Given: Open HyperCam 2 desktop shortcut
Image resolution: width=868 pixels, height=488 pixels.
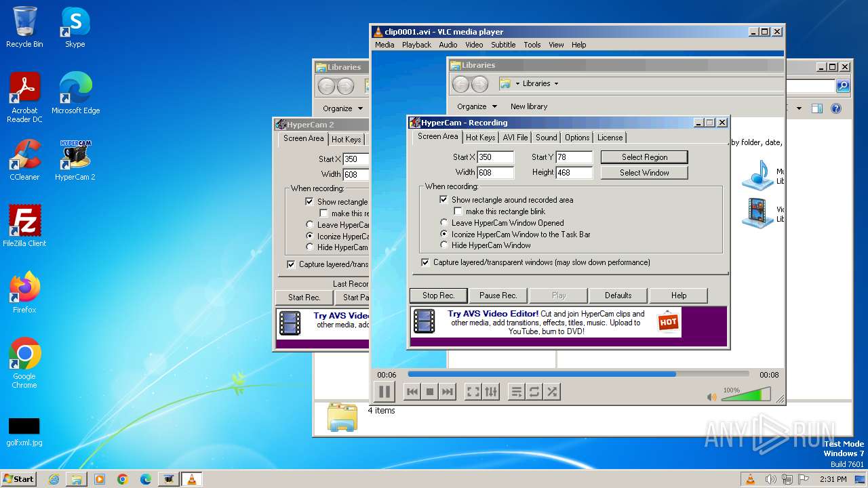Looking at the screenshot, I should (x=75, y=160).
